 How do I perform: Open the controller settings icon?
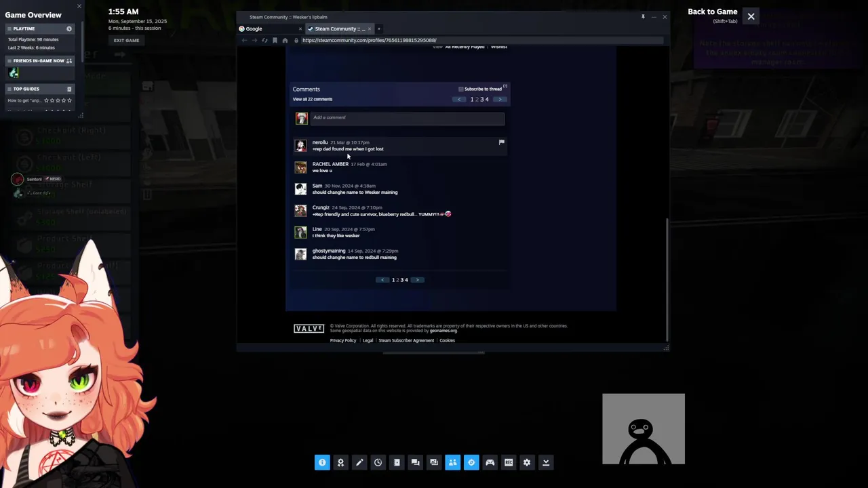click(490, 462)
